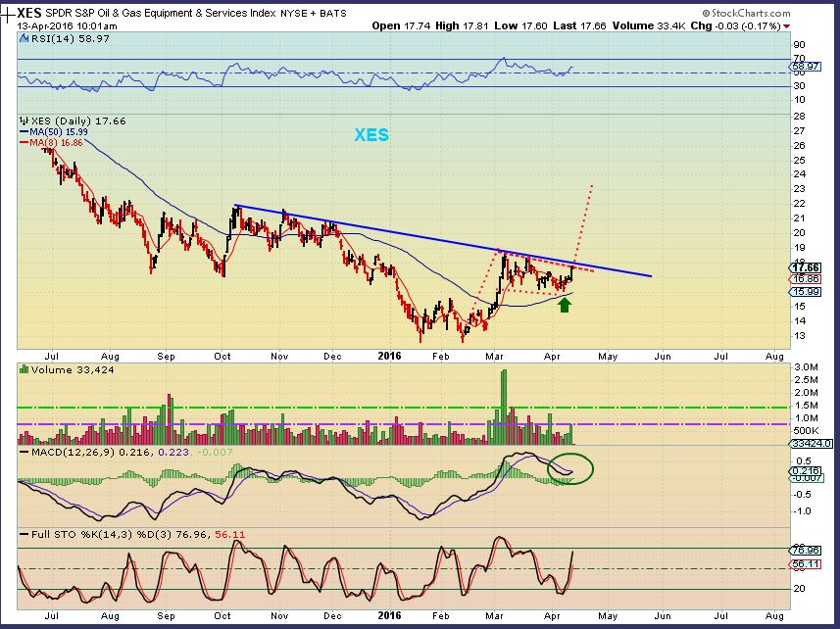The width and height of the screenshot is (840, 629).
Task: Click the Volume legend bar icon
Action: [x=25, y=369]
